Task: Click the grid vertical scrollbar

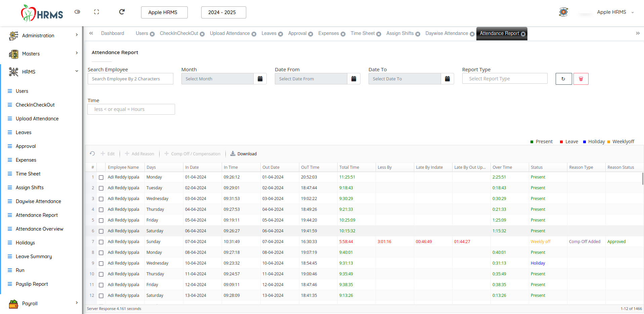Action: coord(643,178)
